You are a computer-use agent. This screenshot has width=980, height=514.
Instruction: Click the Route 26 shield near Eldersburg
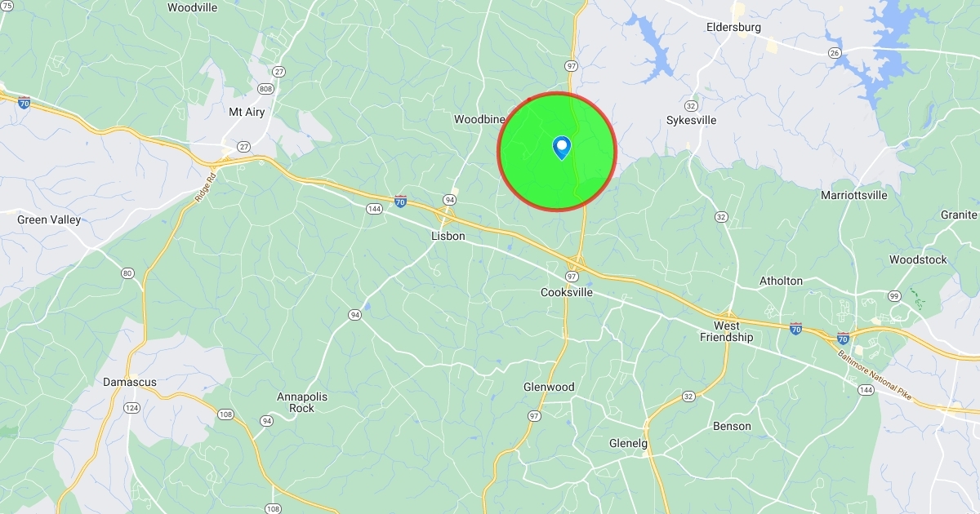click(x=834, y=53)
